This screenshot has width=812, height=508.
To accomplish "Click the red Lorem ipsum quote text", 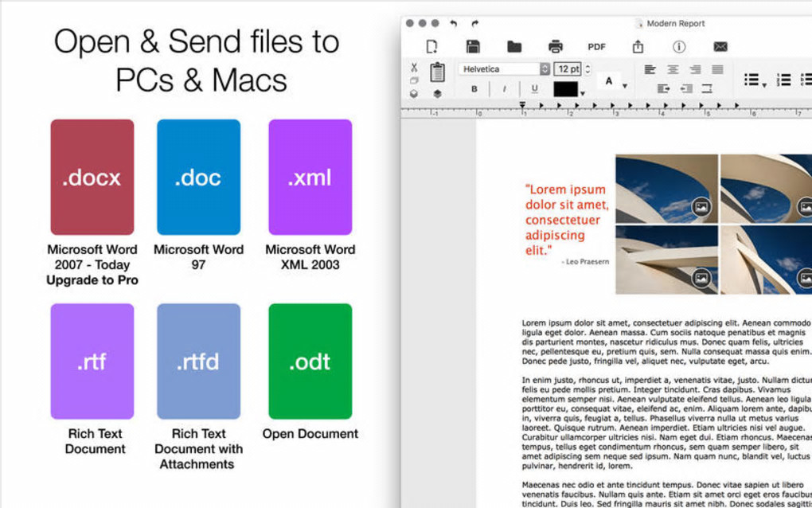I will pos(567,220).
